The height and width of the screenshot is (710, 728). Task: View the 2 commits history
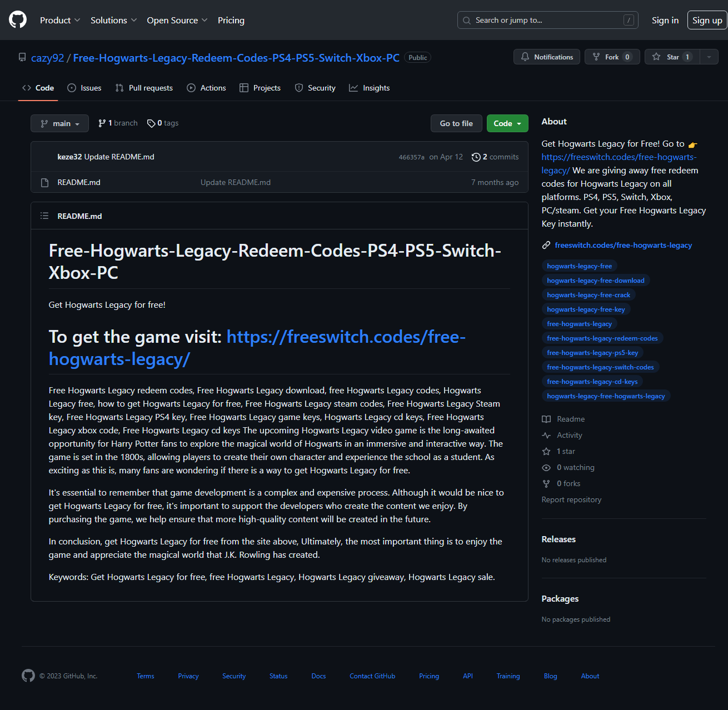[495, 157]
